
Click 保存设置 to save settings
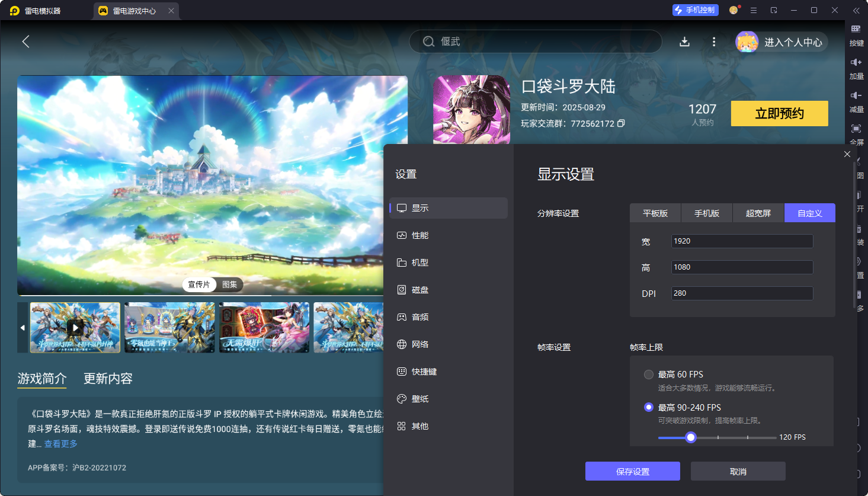(633, 471)
